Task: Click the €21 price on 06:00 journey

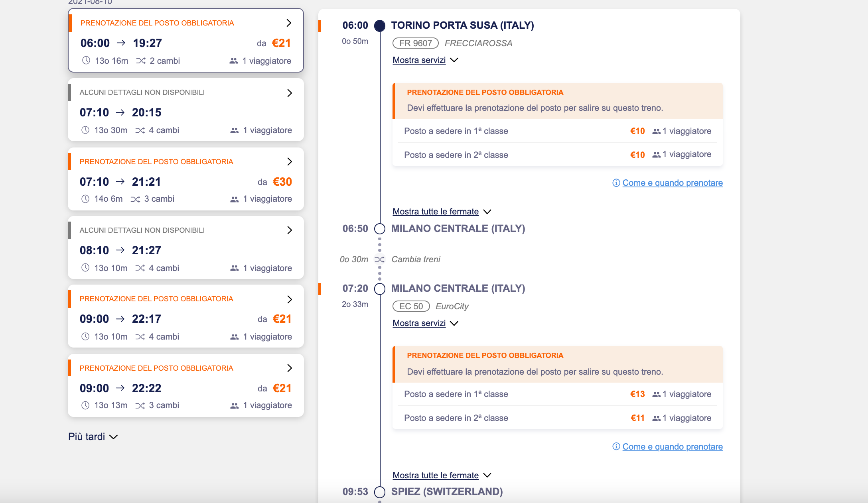Action: pos(281,43)
